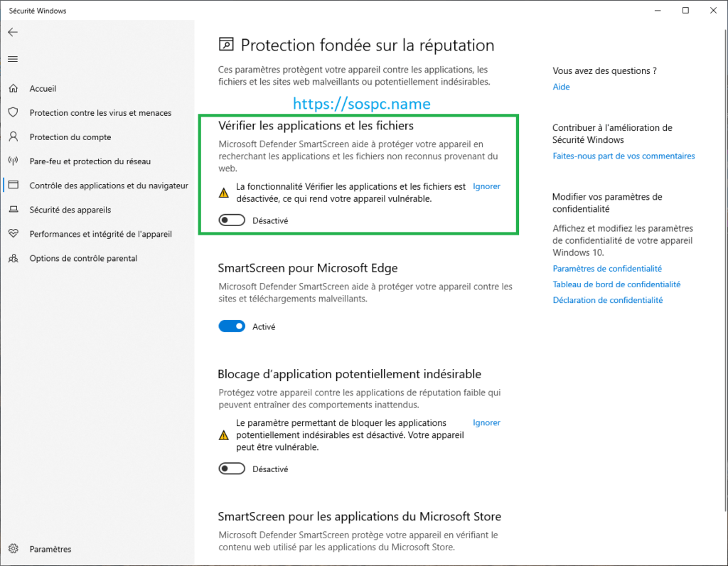Open the hamburger navigation menu icon
Screen dimensions: 728x566
13,59
